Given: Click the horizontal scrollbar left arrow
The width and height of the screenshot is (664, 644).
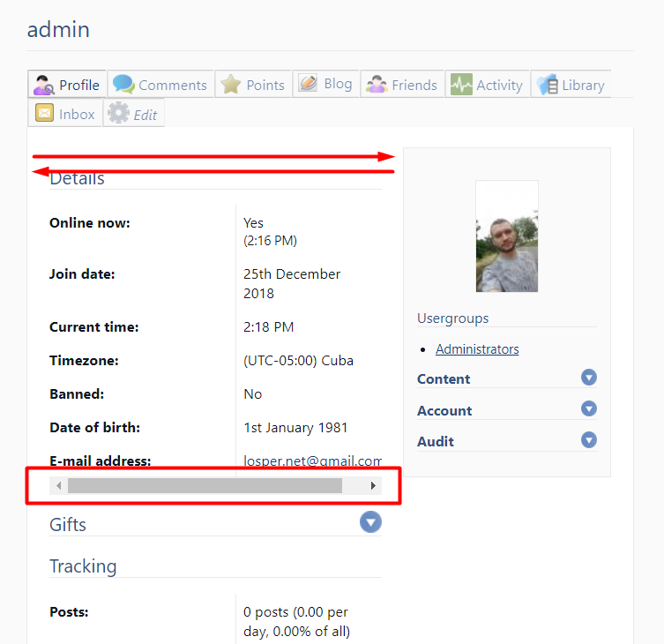Looking at the screenshot, I should tap(59, 485).
